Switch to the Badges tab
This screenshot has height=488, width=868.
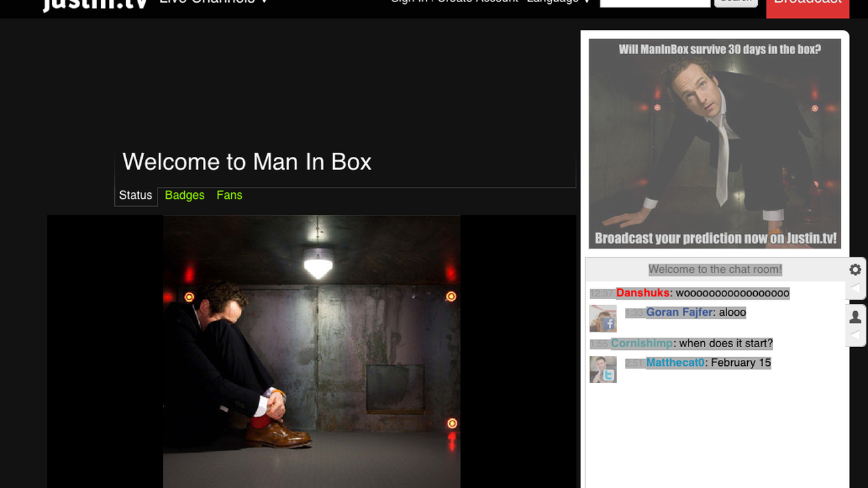[184, 196]
